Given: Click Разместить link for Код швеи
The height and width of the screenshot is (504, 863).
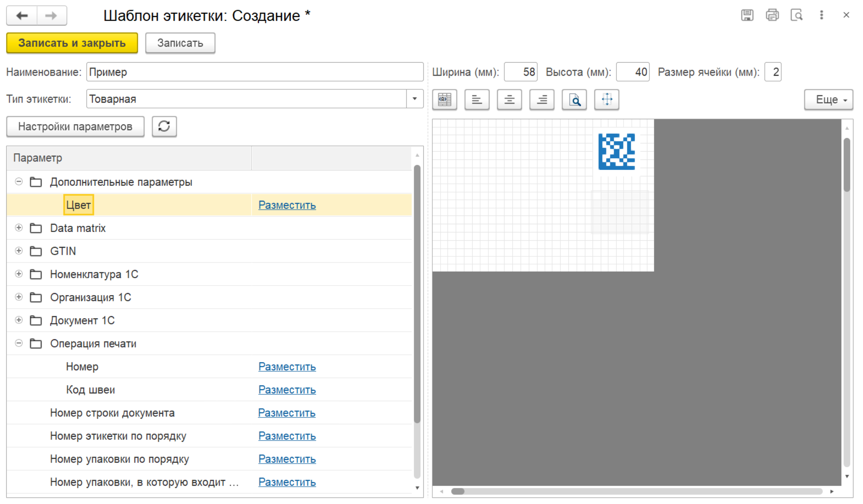Looking at the screenshot, I should (287, 389).
